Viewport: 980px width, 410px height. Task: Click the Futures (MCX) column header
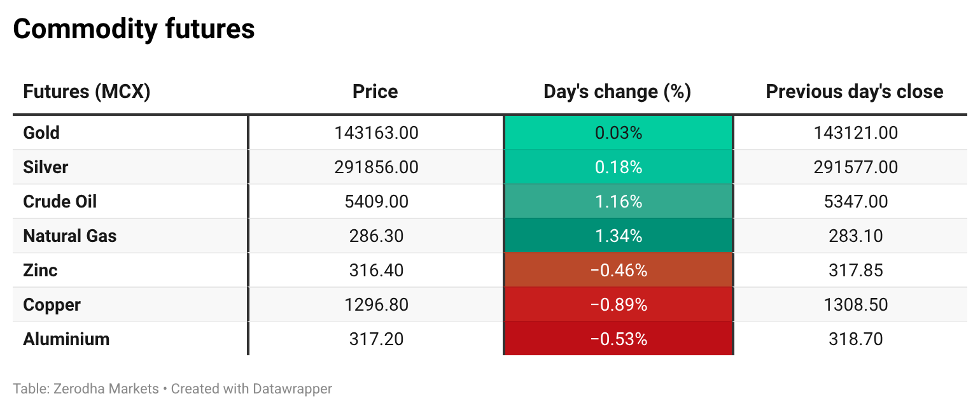87,92
